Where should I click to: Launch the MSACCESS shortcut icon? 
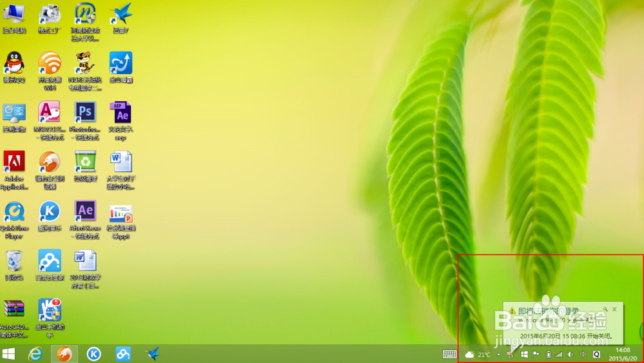50,121
